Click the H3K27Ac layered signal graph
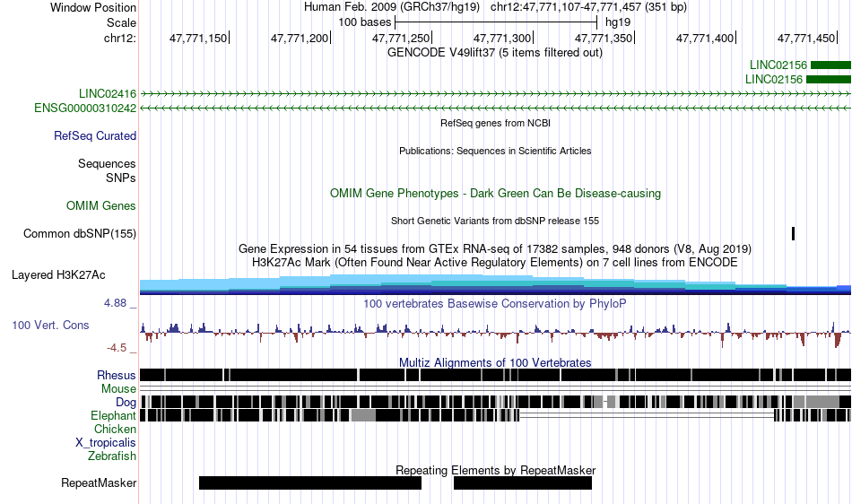The height and width of the screenshot is (504, 852). coord(495,284)
